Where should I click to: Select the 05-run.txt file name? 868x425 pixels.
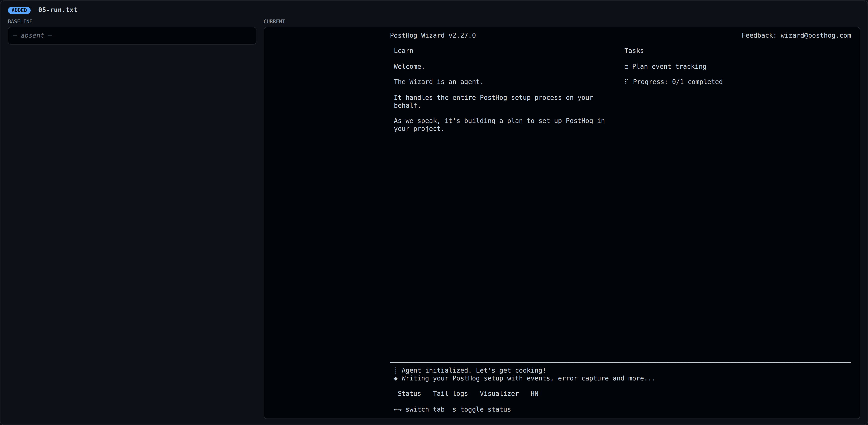click(x=58, y=10)
